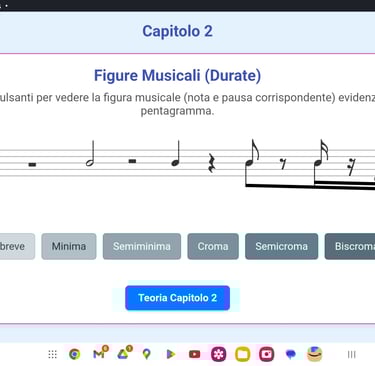Open the yellow My Files folder app
Image resolution: width=375 pixels, height=366 pixels.
243,354
